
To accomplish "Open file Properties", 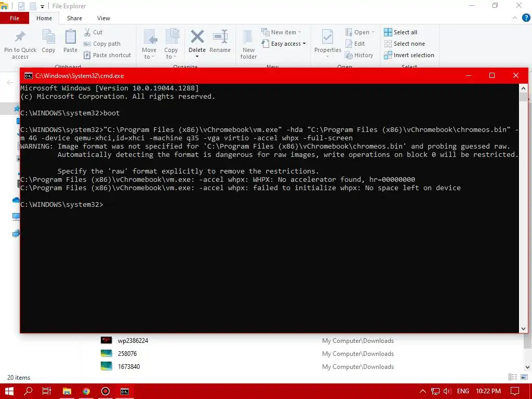I will click(x=327, y=44).
